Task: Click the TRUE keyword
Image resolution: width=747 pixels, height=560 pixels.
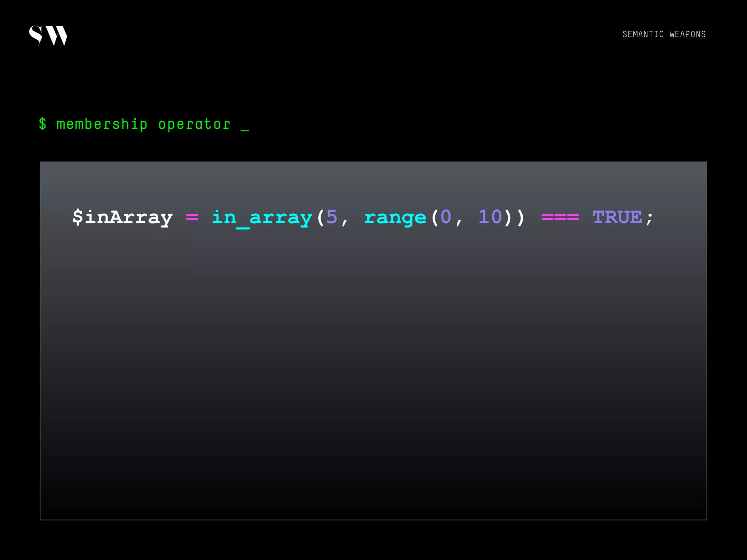Action: pyautogui.click(x=617, y=217)
